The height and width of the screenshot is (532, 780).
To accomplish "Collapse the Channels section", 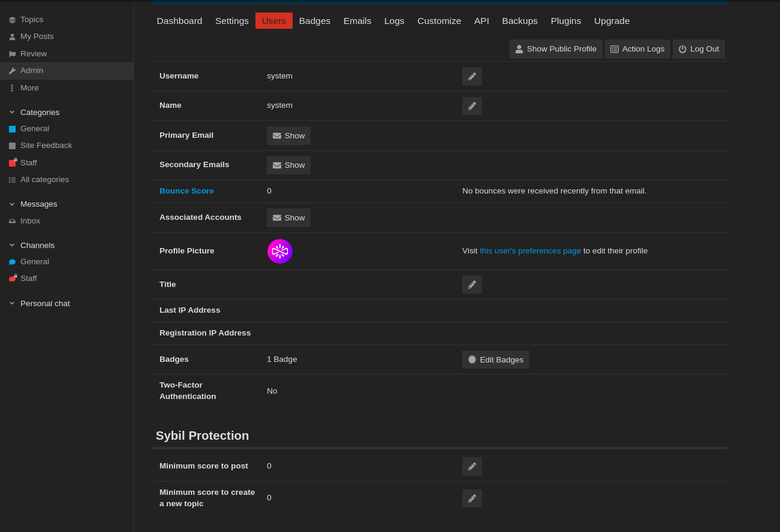I will pyautogui.click(x=11, y=245).
